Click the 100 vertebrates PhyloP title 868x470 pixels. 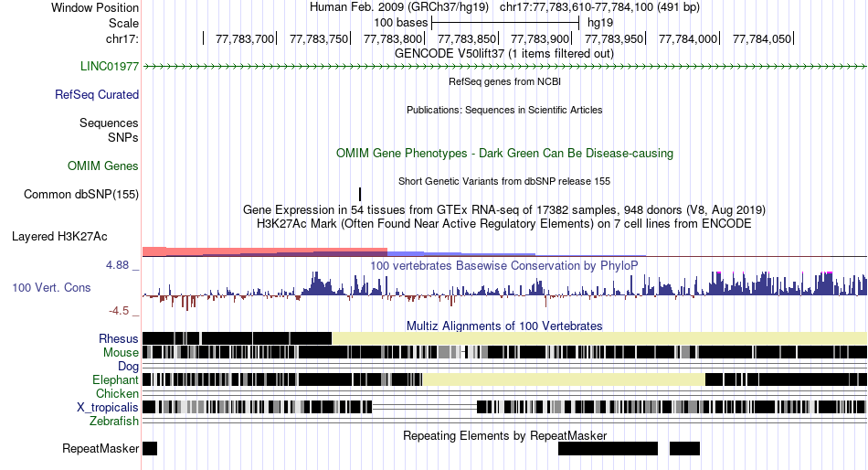[x=504, y=265]
